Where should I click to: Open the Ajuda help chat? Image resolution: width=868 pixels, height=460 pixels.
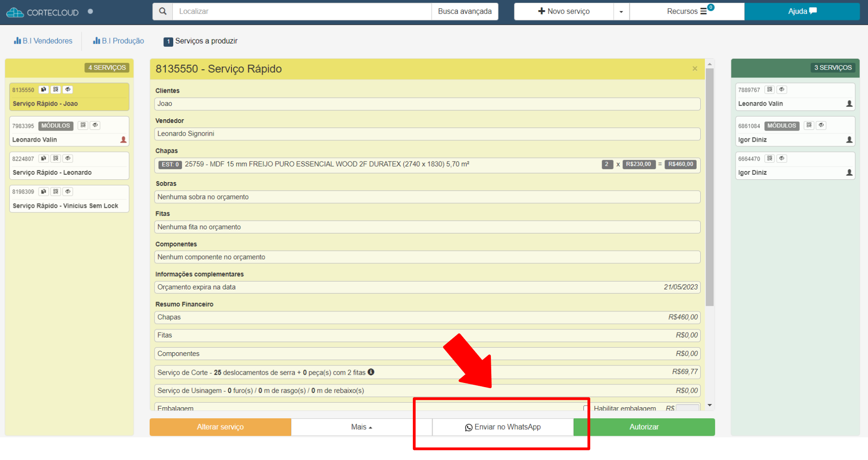click(x=802, y=11)
